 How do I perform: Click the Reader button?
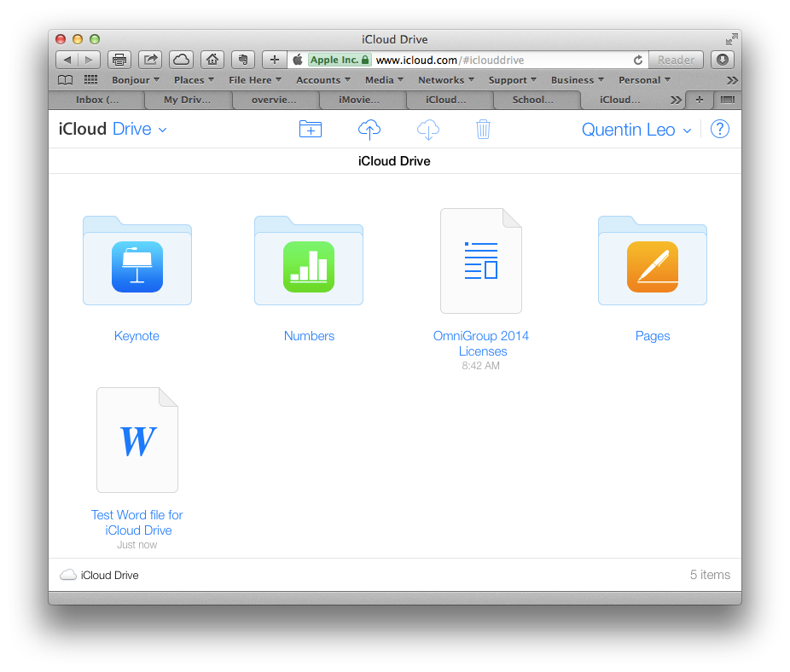pyautogui.click(x=676, y=60)
